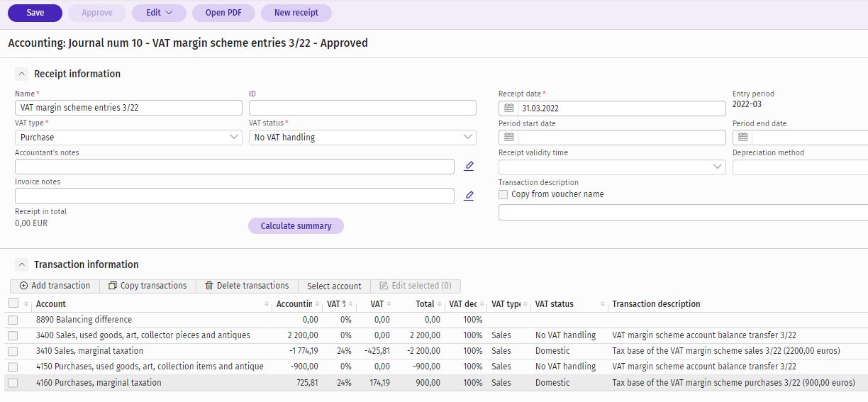
Task: Click the 174,19 VAT amount cell
Action: pos(379,383)
